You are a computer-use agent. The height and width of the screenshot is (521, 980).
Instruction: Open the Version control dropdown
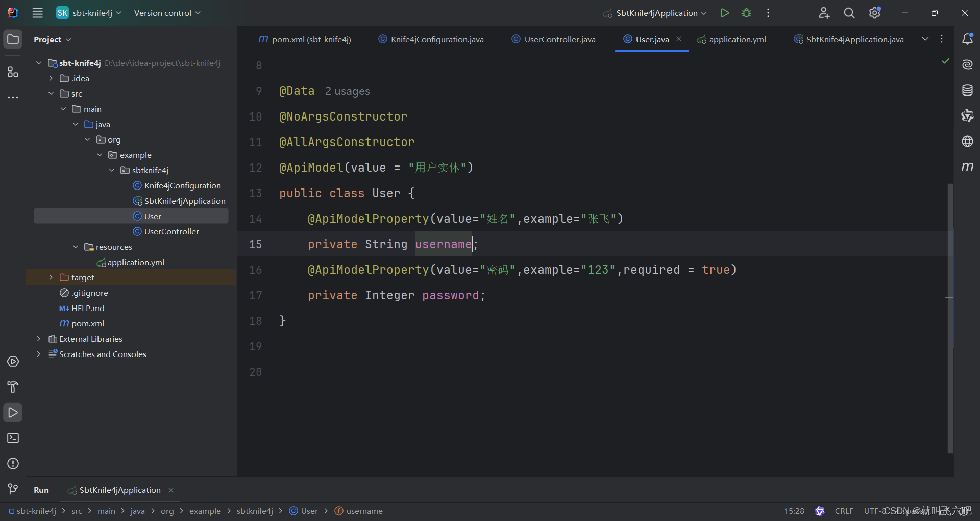pos(166,13)
